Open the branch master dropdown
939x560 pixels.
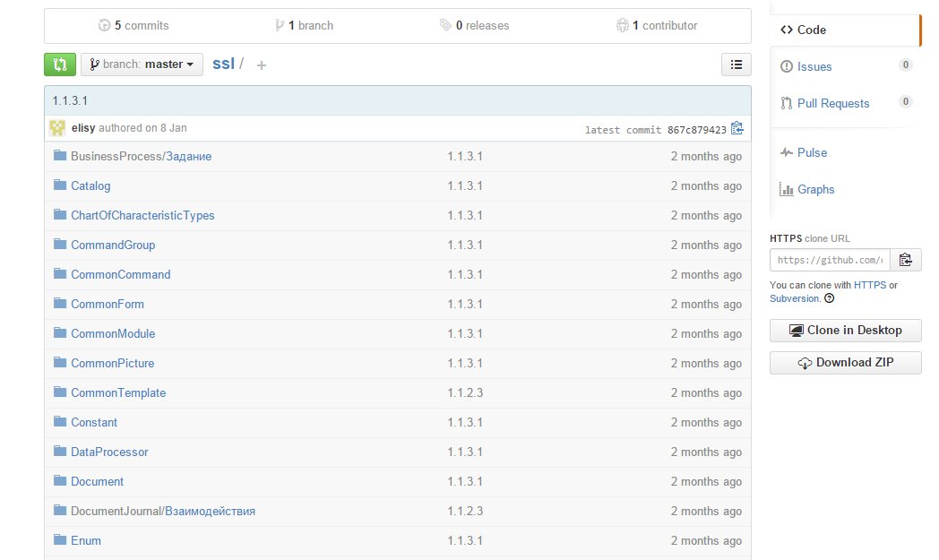142,65
